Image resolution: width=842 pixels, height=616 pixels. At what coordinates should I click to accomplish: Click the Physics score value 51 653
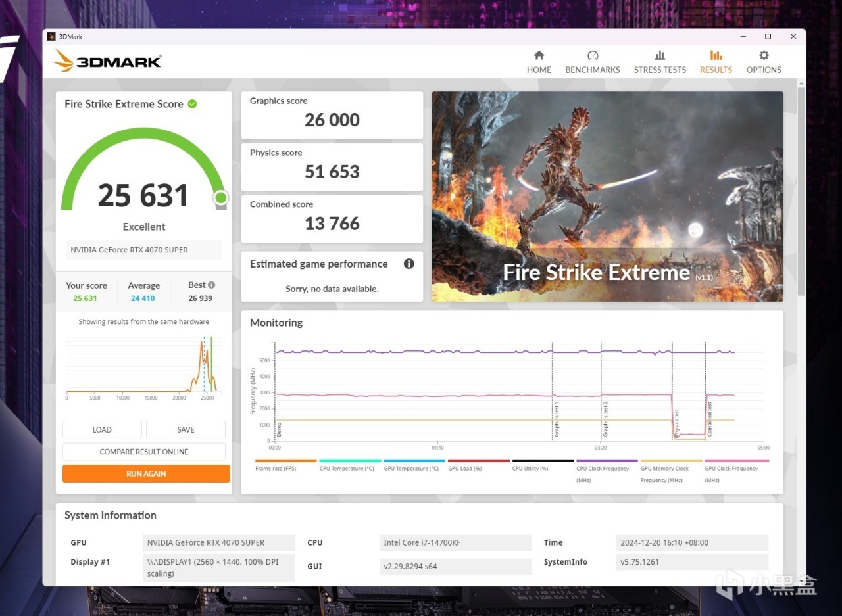(x=332, y=172)
